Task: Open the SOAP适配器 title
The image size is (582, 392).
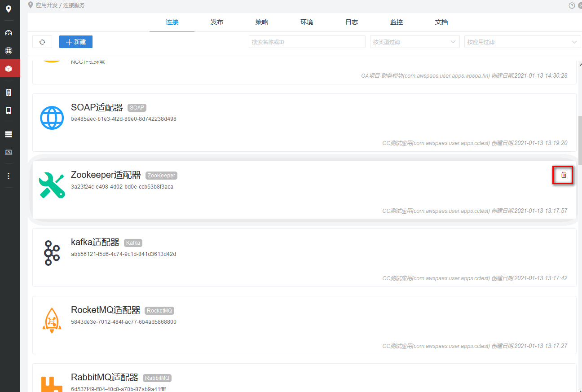Action: tap(97, 108)
